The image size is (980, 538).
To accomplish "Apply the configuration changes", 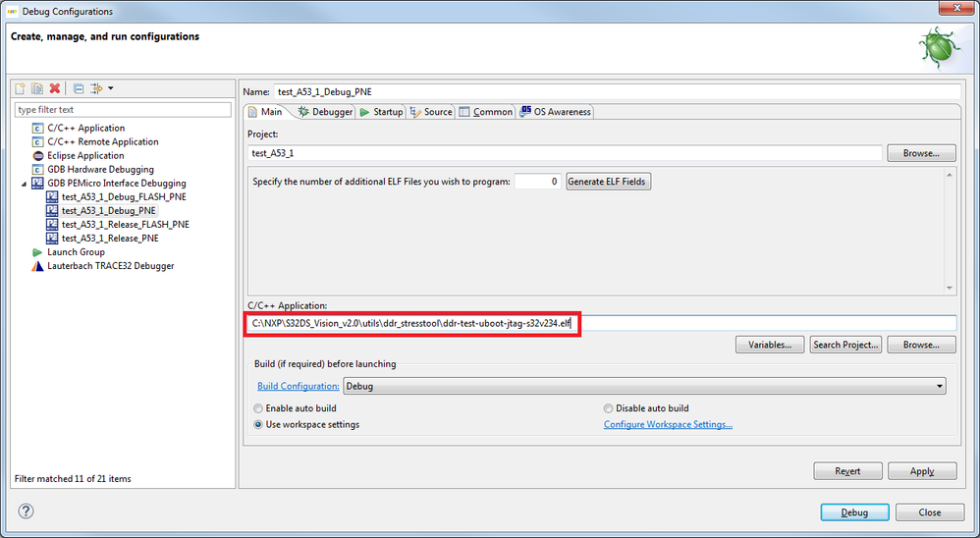I will [x=922, y=471].
